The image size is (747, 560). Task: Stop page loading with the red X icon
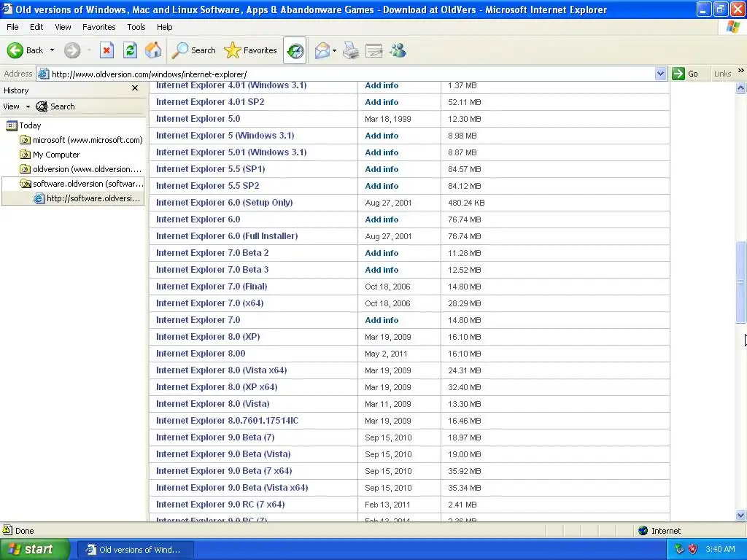tap(107, 50)
